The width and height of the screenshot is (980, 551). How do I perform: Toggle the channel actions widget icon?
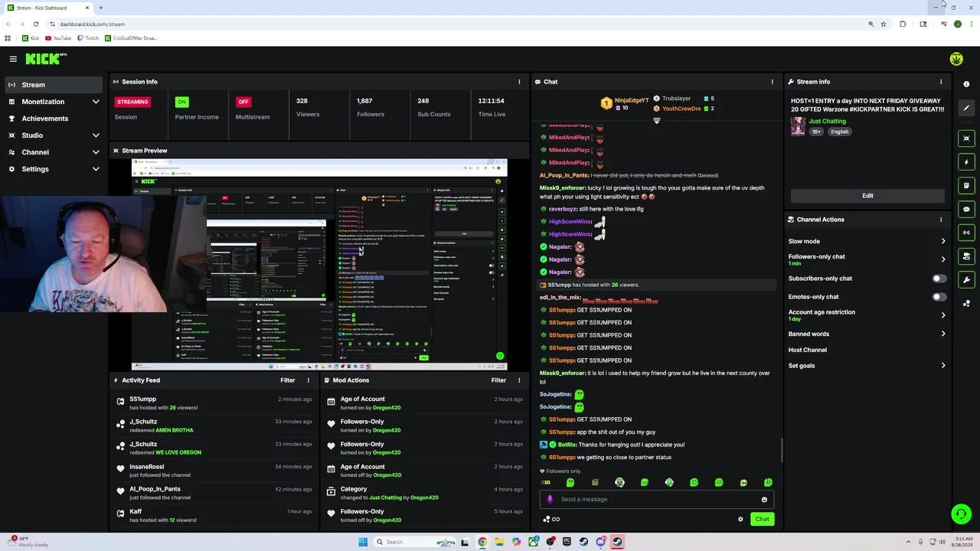click(x=966, y=256)
